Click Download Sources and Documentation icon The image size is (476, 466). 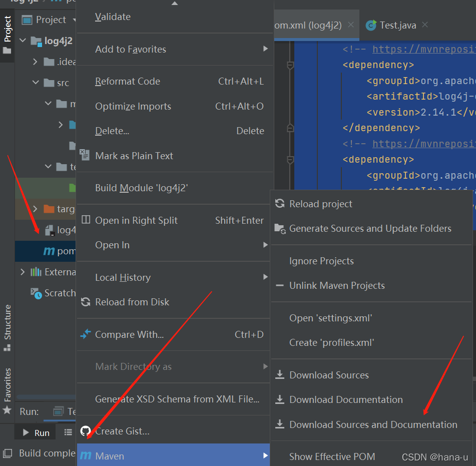(280, 424)
